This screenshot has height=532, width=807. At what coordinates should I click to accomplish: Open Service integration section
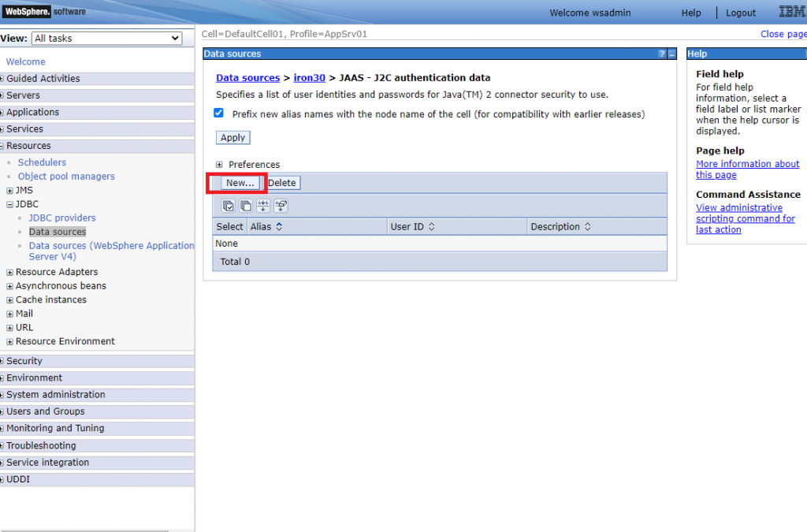(x=48, y=462)
